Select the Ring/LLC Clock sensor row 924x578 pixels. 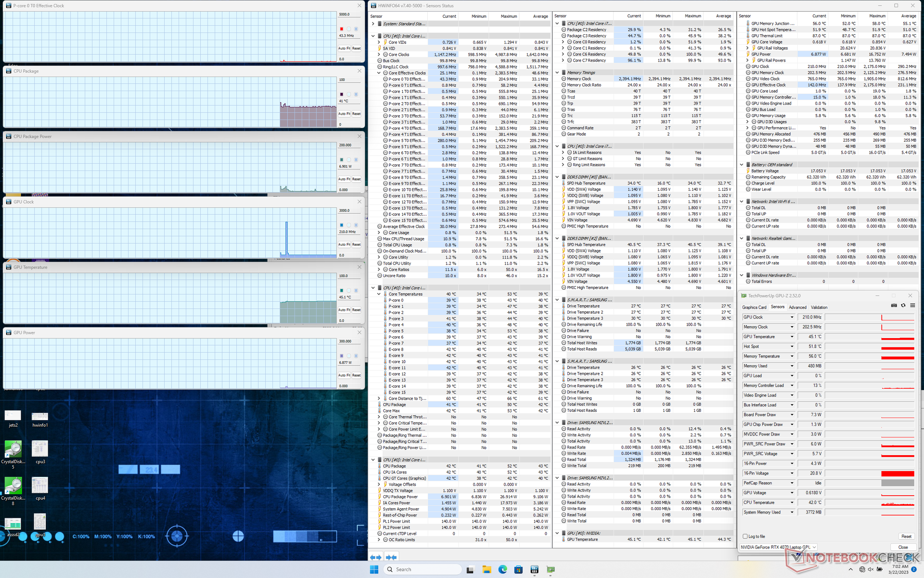pyautogui.click(x=463, y=67)
